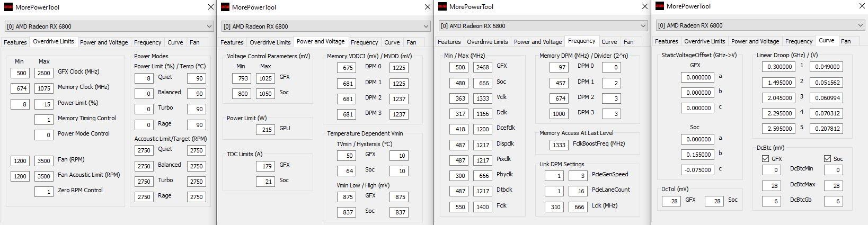
Task: Select Frequency tab in the Curve window
Action: [x=799, y=41]
